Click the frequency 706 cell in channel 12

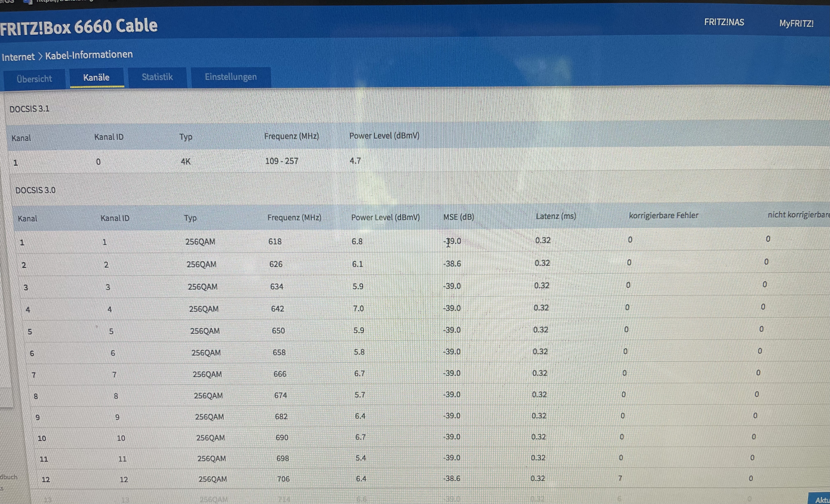click(283, 479)
